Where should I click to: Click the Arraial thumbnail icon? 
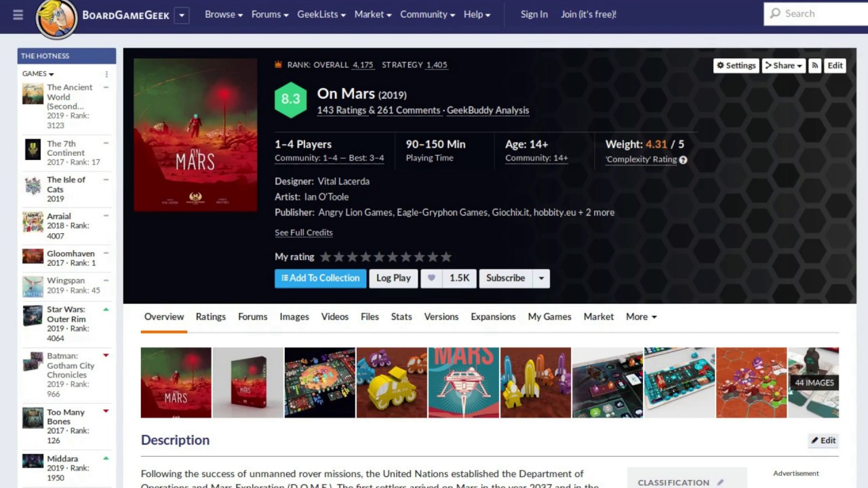[x=33, y=222]
